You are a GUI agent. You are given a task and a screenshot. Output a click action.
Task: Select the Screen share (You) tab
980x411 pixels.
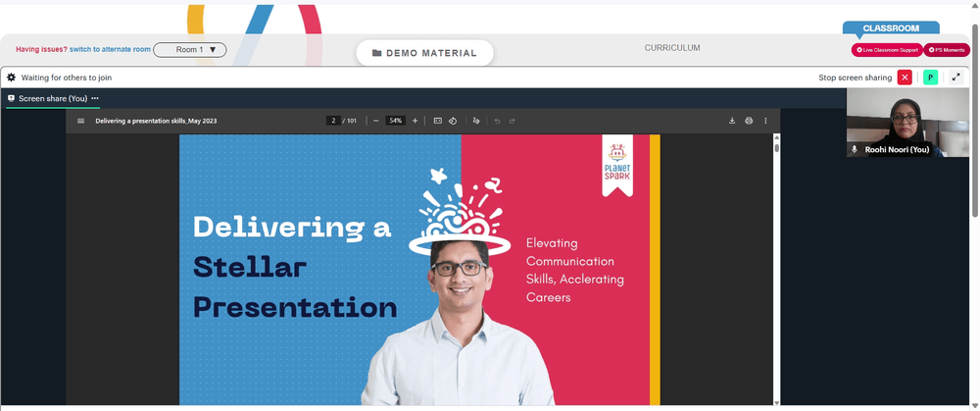point(53,98)
